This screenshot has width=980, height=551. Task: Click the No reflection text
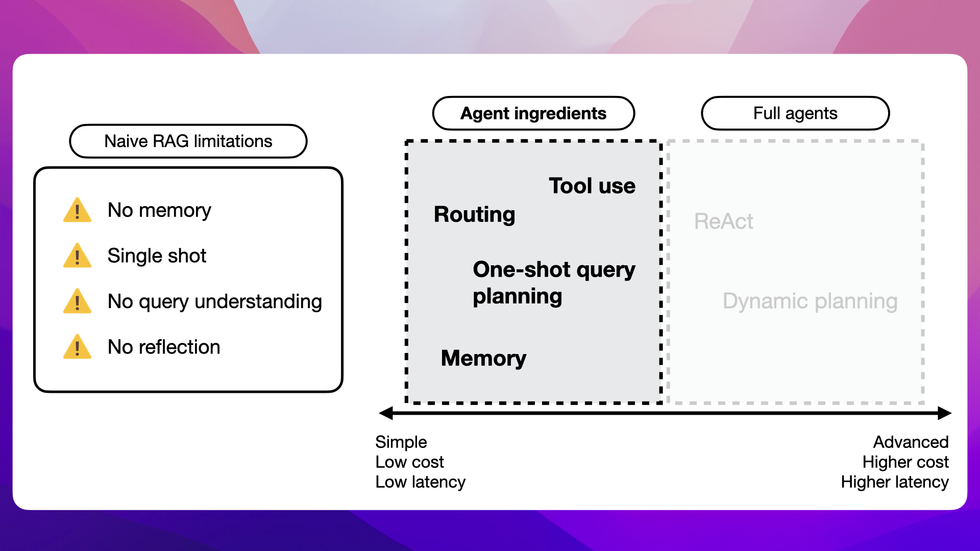pyautogui.click(x=164, y=347)
